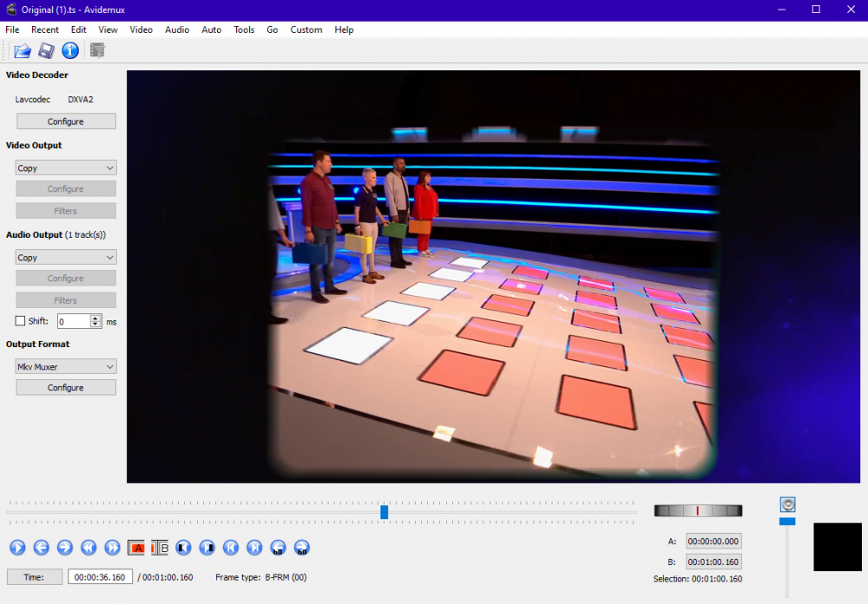Set selection start marker A
The height and width of the screenshot is (604, 868).
point(136,548)
